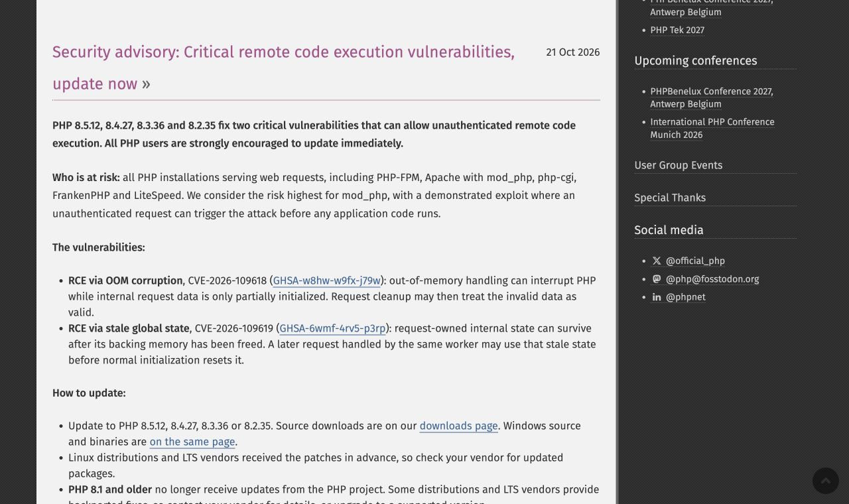Viewport: 849px width, 504px height.
Task: Open the Special Thanks heading link
Action: (x=670, y=198)
